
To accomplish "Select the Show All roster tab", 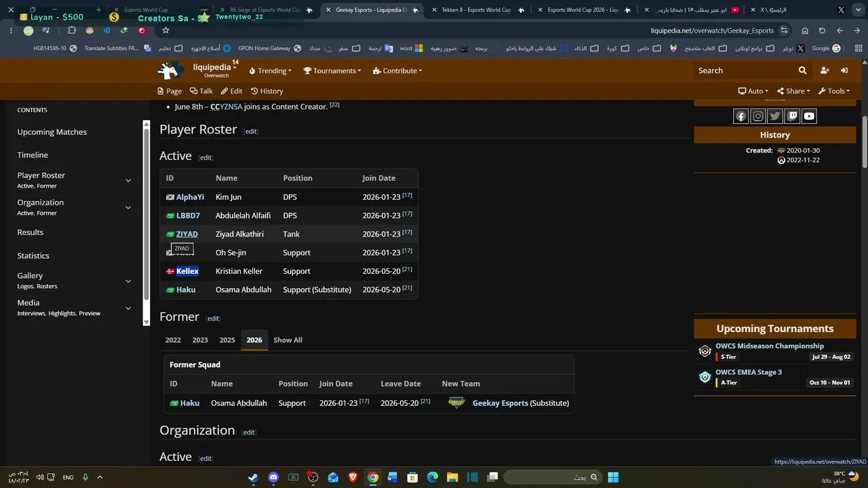I will (x=288, y=340).
